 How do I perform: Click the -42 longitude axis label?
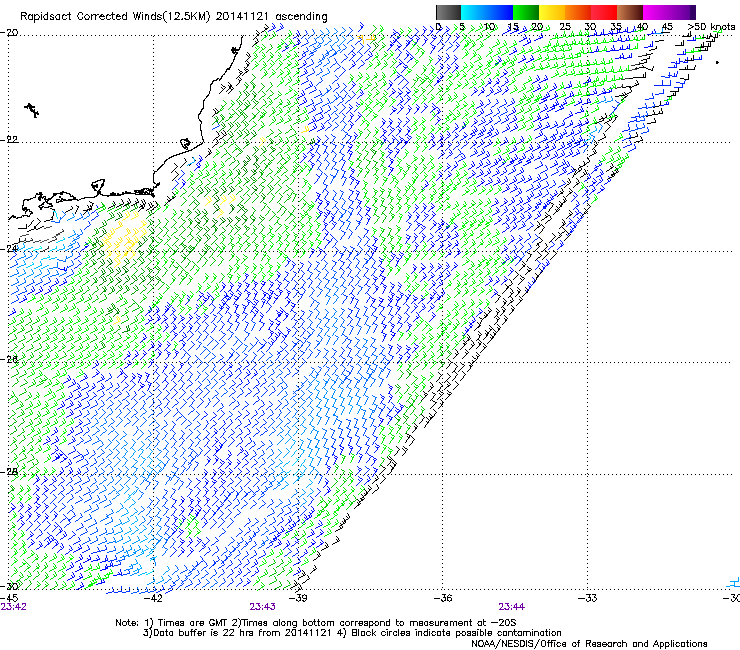coord(153,598)
